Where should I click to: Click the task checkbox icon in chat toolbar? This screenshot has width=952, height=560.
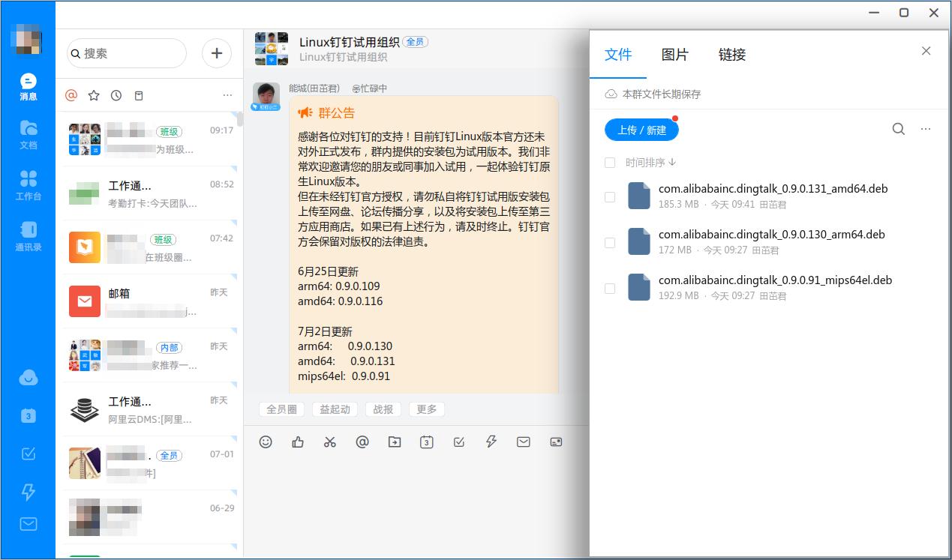(459, 442)
